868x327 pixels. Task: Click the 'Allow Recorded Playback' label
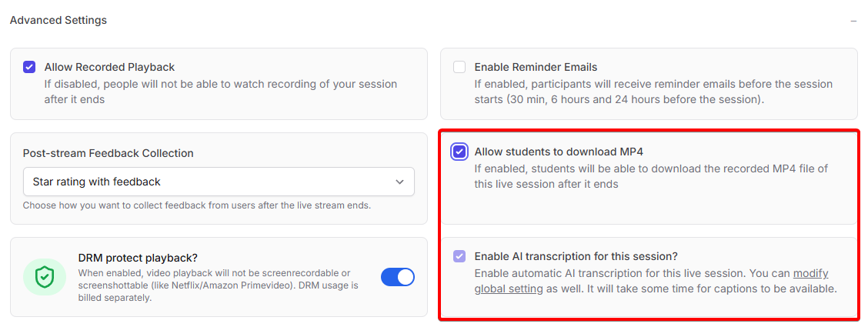(109, 67)
